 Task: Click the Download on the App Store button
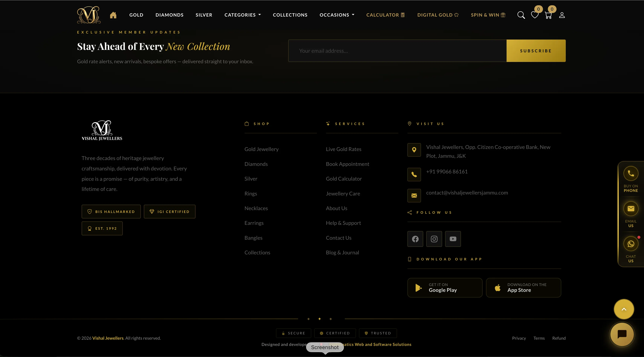click(524, 288)
